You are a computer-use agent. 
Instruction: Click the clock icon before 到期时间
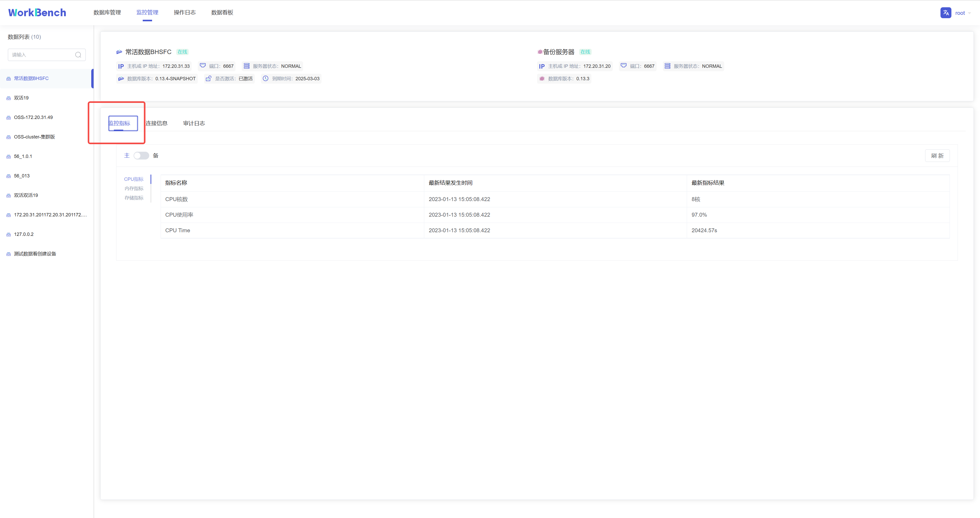[x=265, y=78]
